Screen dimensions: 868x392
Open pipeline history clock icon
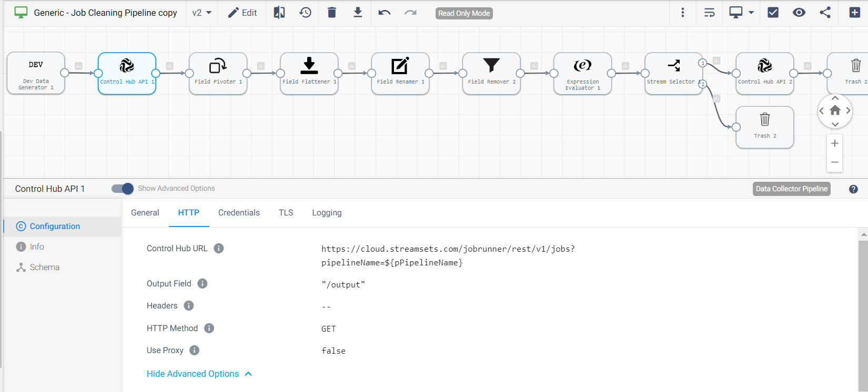pyautogui.click(x=305, y=13)
